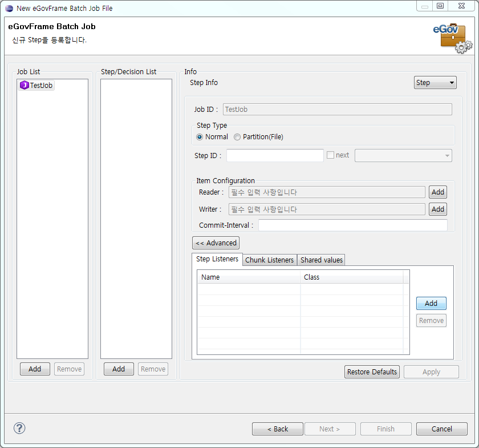Click the Writer text field
This screenshot has height=448, width=479.
point(327,209)
